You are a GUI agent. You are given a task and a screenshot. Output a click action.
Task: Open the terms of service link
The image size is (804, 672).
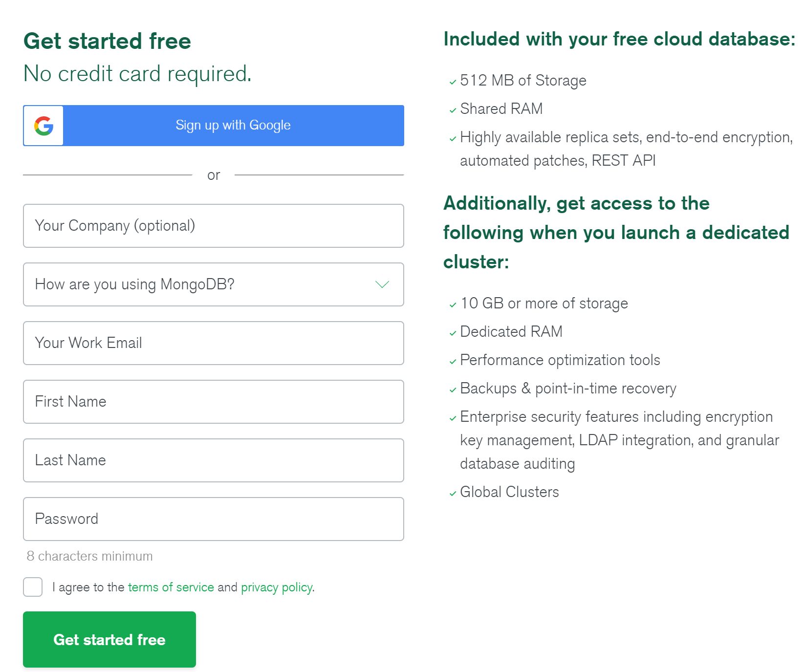(x=171, y=587)
